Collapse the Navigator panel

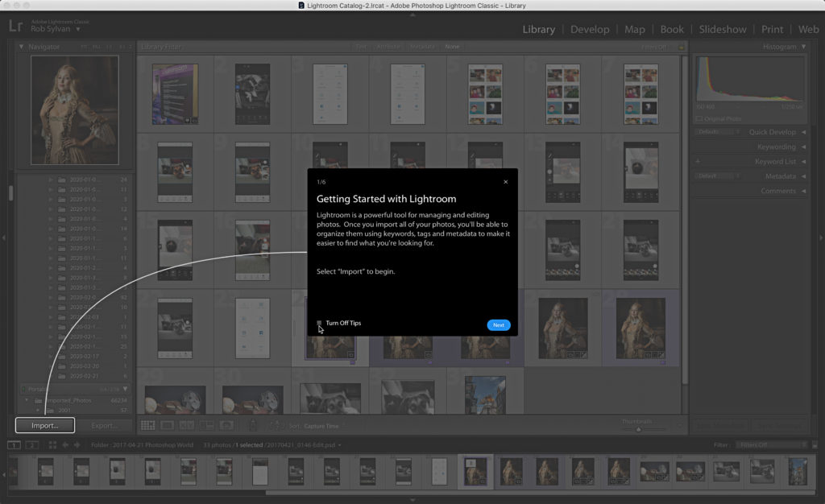click(x=21, y=47)
